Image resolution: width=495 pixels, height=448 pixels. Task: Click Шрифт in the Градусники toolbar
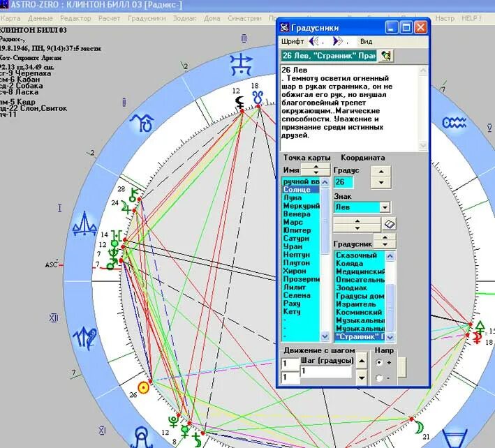[293, 41]
